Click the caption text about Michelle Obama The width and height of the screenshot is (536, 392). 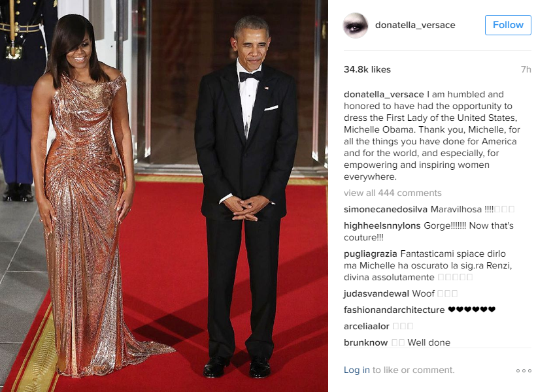point(431,135)
